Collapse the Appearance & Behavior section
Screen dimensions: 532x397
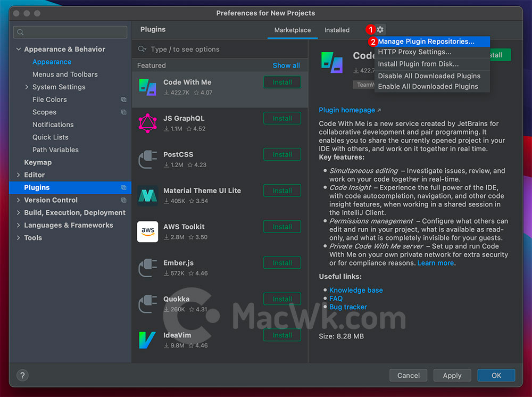click(x=19, y=49)
